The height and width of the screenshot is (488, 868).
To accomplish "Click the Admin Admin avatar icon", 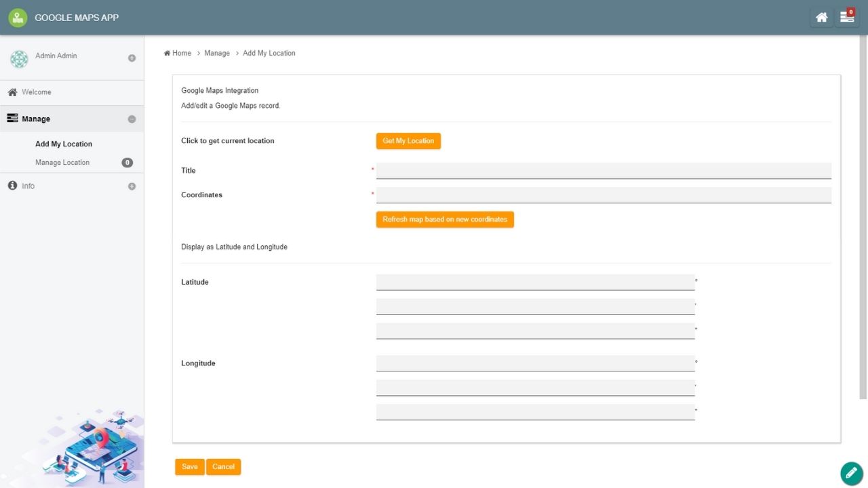I will (x=19, y=59).
